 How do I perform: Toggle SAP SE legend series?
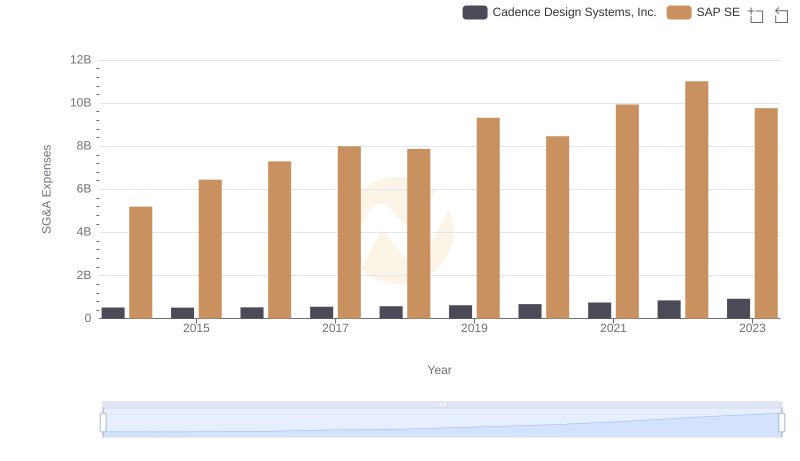[703, 12]
